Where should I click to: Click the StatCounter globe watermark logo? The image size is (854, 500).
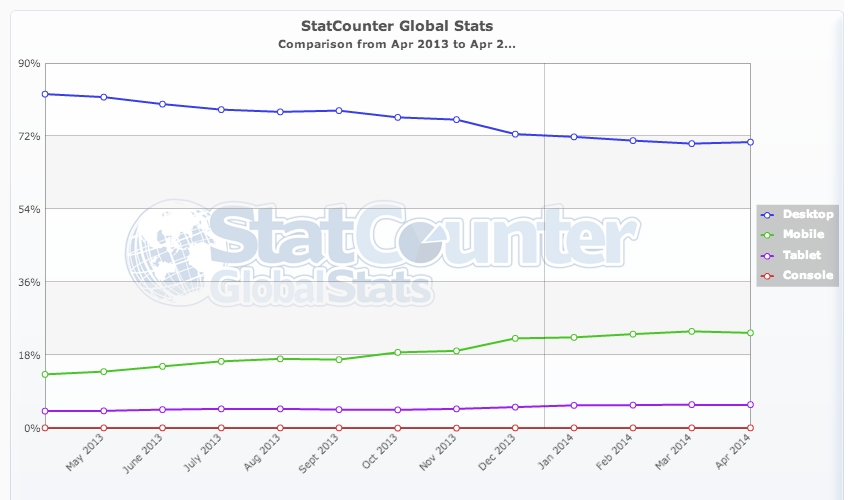pyautogui.click(x=165, y=252)
